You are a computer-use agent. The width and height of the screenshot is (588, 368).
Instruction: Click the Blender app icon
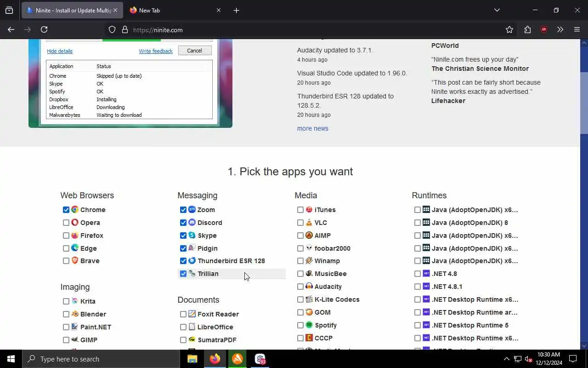tap(75, 314)
